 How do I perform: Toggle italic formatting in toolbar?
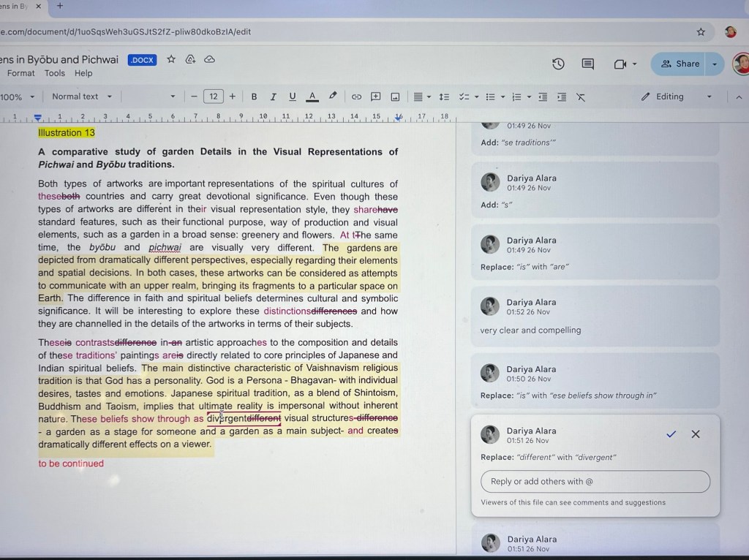[273, 97]
